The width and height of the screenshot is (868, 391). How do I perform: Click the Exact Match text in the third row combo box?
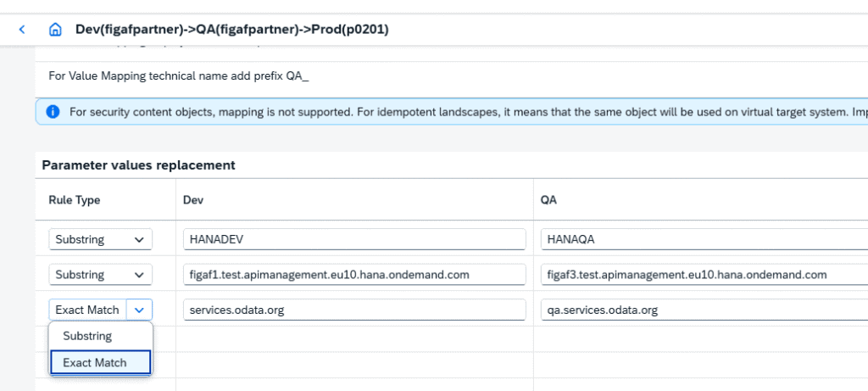pyautogui.click(x=87, y=310)
